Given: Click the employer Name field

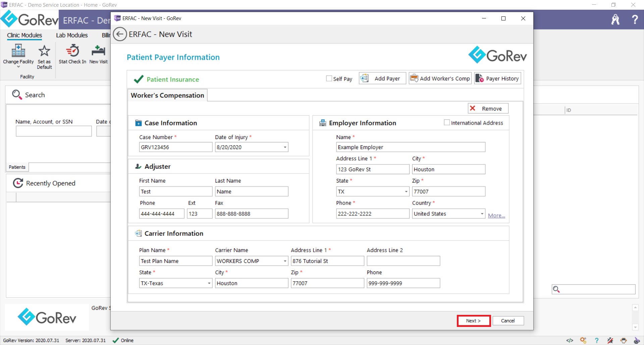Looking at the screenshot, I should click(411, 147).
